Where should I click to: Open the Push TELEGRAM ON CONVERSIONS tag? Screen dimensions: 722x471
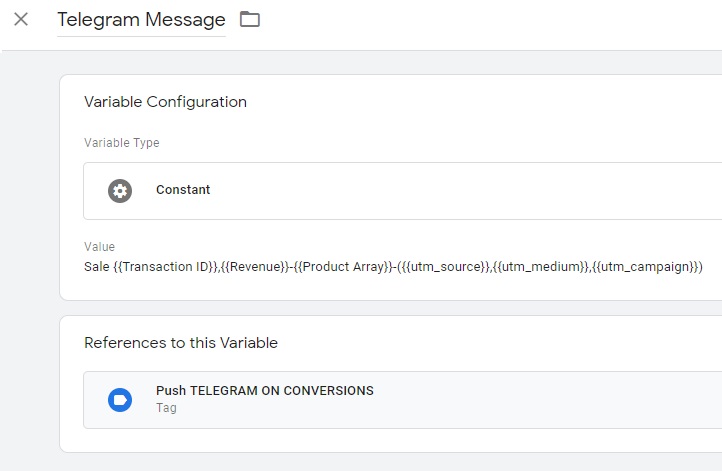pos(265,391)
